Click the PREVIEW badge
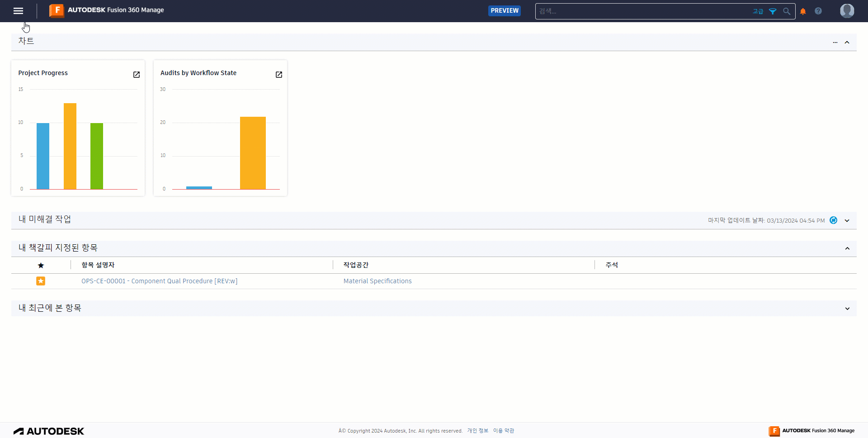The width and height of the screenshot is (868, 438). point(505,10)
